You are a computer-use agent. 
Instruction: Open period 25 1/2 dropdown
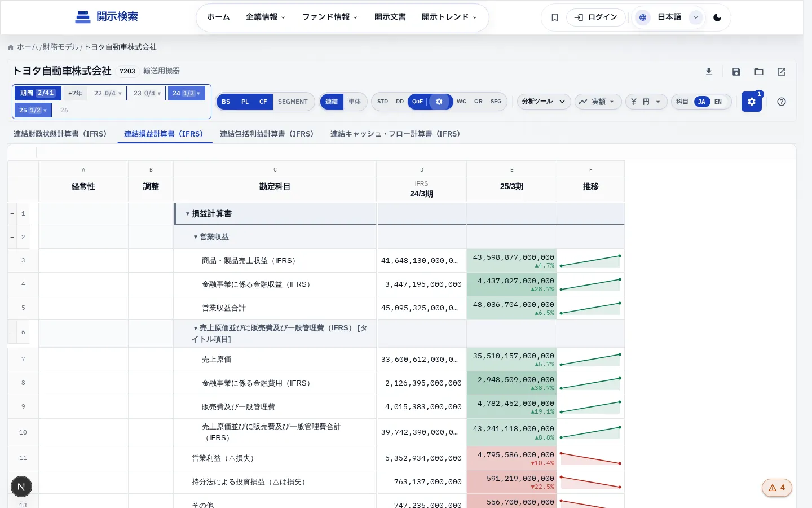tap(33, 110)
